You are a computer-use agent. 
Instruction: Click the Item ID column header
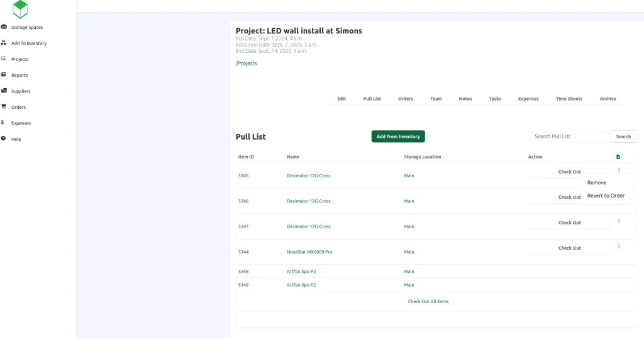pos(246,157)
